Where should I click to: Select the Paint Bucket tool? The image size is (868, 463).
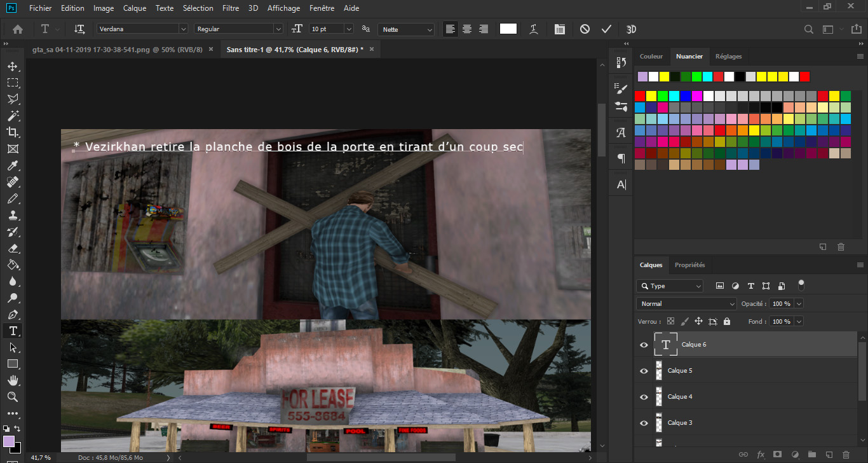[12, 265]
